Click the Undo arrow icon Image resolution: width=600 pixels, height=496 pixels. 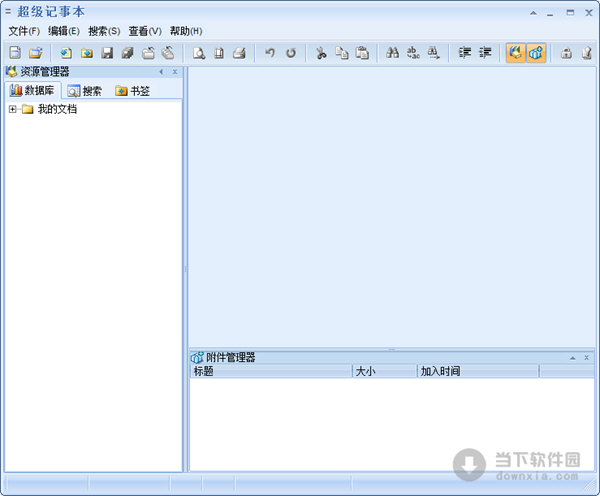coord(270,52)
